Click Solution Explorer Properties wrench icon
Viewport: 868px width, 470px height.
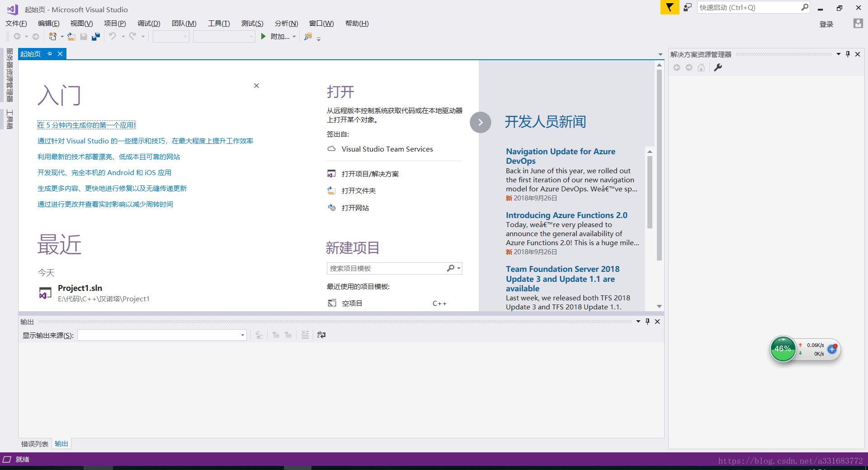tap(718, 67)
